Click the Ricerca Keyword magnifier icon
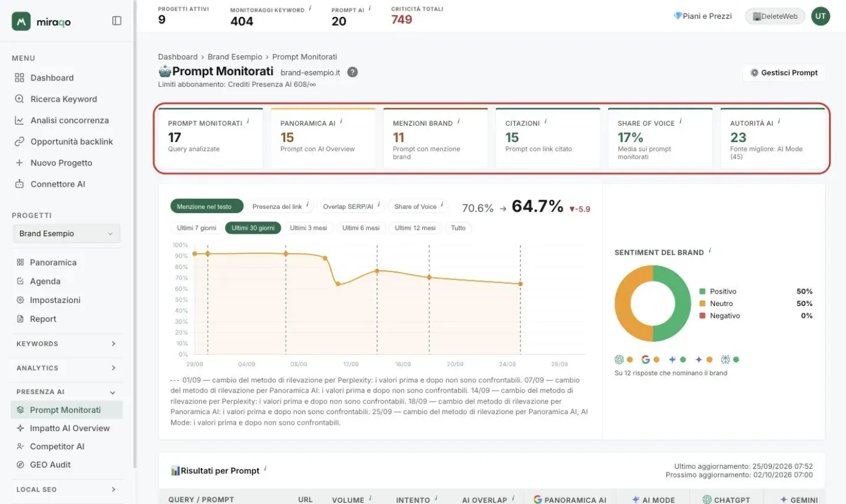The width and height of the screenshot is (846, 504). pyautogui.click(x=19, y=99)
